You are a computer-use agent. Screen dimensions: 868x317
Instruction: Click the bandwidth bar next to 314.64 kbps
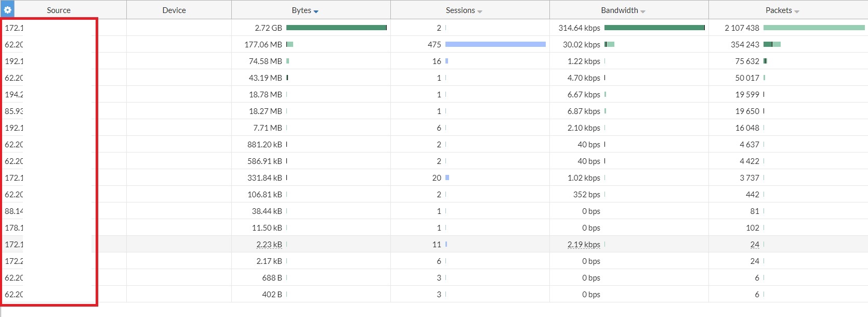pyautogui.click(x=654, y=28)
